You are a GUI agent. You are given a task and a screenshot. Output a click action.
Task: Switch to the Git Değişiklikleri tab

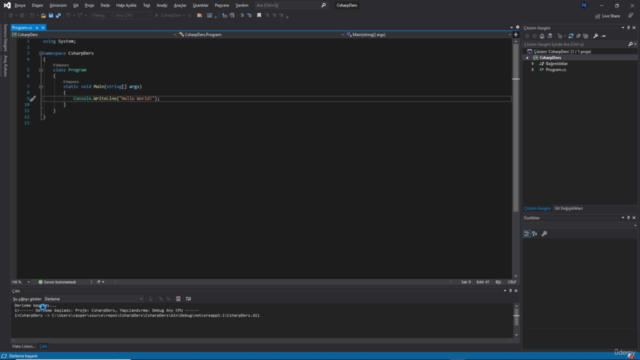pos(569,209)
